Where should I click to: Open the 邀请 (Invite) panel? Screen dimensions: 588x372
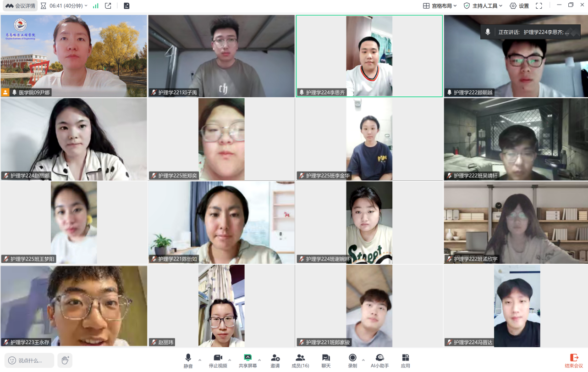coord(275,360)
